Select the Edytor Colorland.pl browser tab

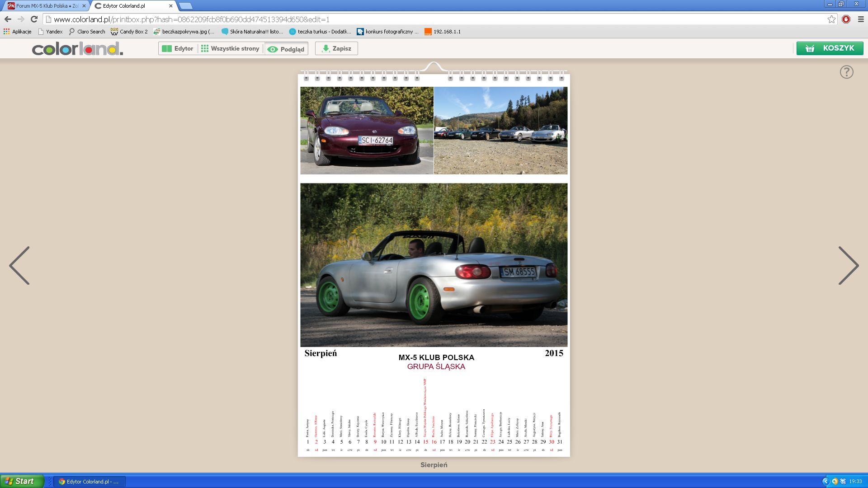click(x=131, y=6)
